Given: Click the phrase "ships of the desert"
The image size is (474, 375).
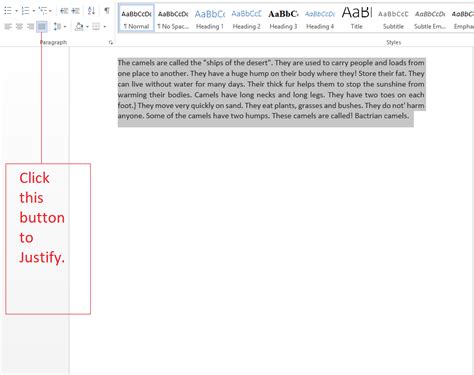Looking at the screenshot, I should coord(237,63).
